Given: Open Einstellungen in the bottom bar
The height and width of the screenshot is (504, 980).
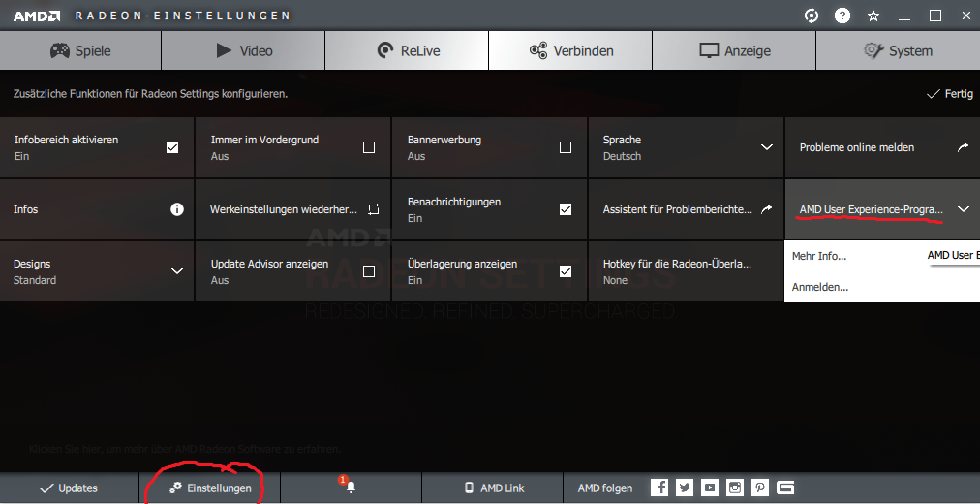Looking at the screenshot, I should pyautogui.click(x=210, y=488).
